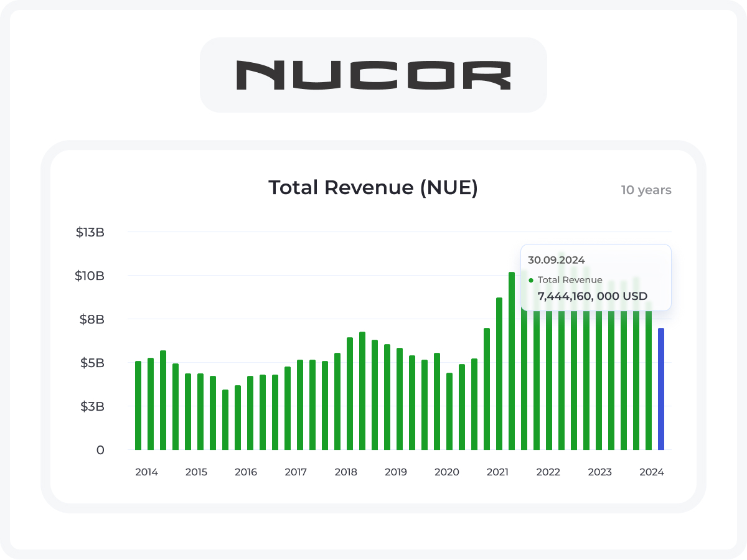Open the 10 years range selector
The width and height of the screenshot is (747, 560).
pyautogui.click(x=646, y=190)
